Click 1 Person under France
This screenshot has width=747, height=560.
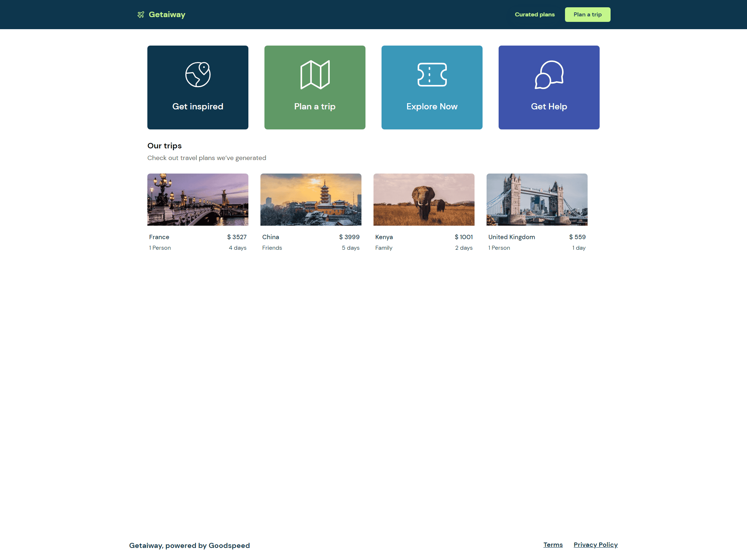coord(160,248)
